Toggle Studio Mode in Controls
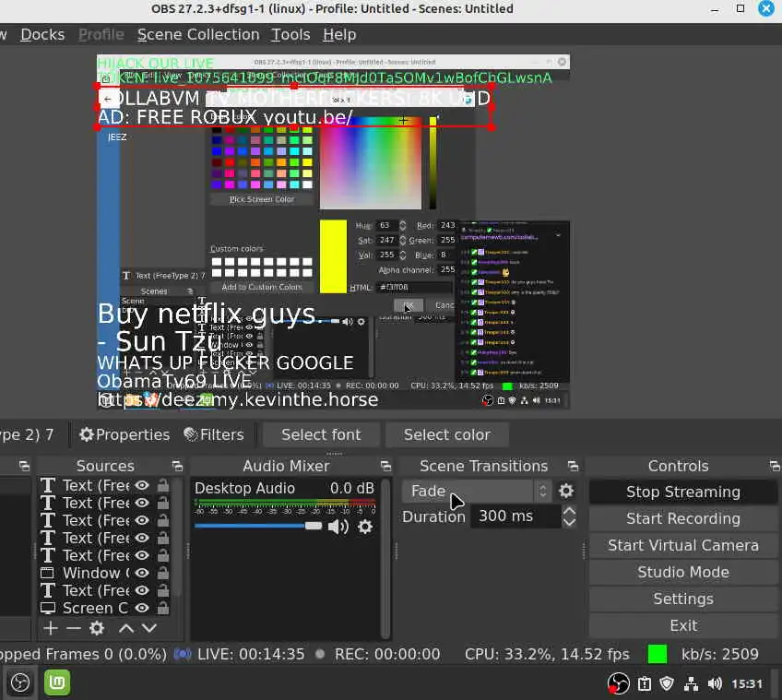Viewport: 782px width, 700px height. coord(683,573)
